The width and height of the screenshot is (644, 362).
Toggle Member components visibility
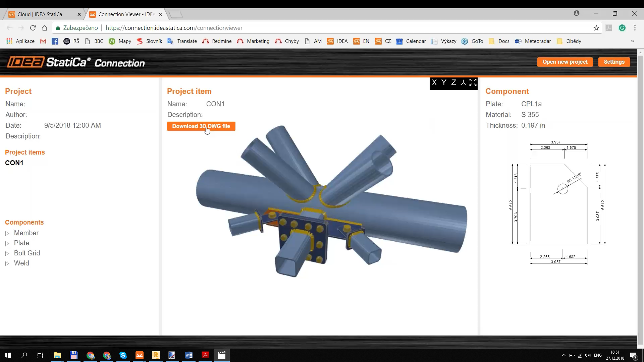[x=7, y=233]
